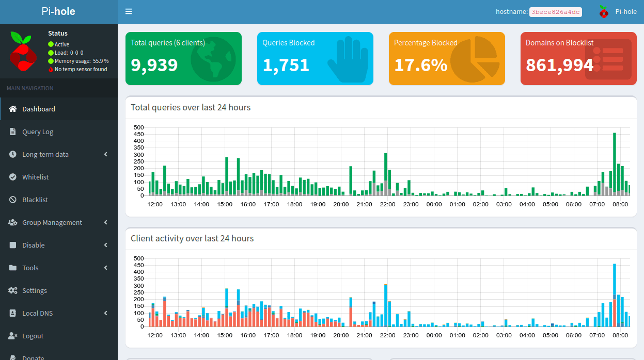Go to the Whitelist page

59,177
